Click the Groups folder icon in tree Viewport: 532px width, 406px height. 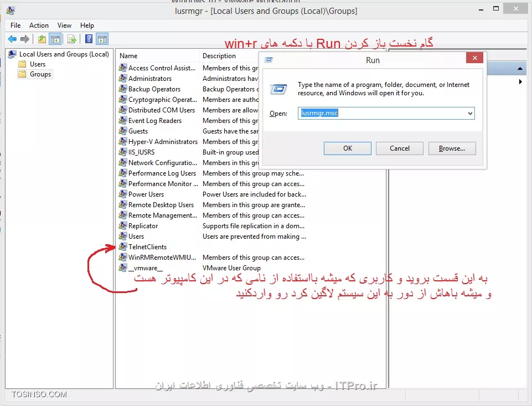[22, 74]
